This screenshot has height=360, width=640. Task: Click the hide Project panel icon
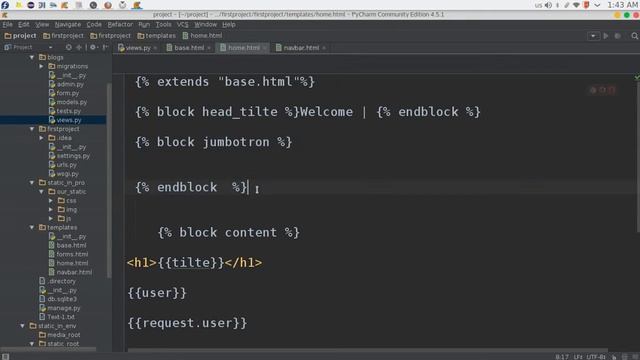(105, 47)
